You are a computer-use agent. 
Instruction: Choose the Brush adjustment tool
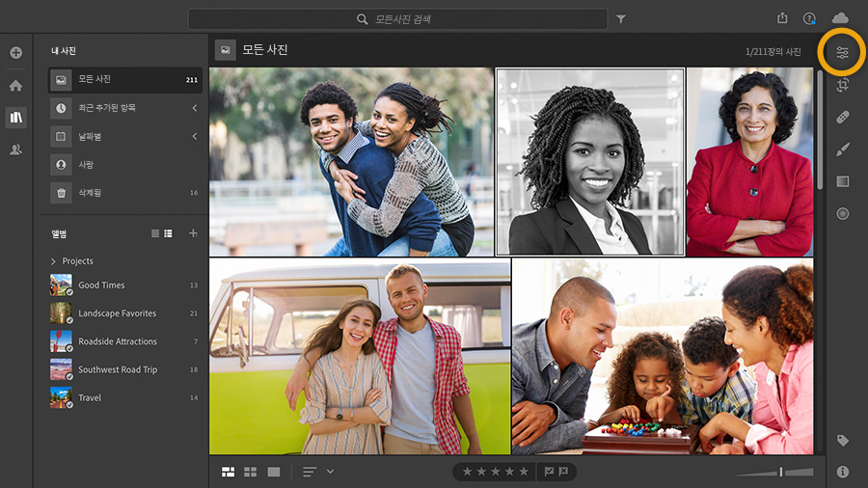click(x=842, y=149)
